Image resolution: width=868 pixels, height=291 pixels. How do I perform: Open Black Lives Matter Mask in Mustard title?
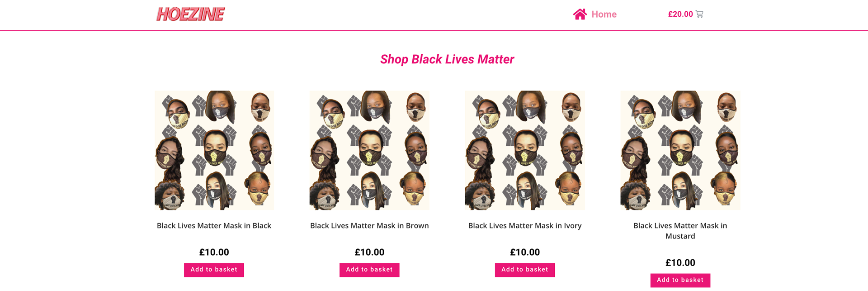[x=680, y=231]
